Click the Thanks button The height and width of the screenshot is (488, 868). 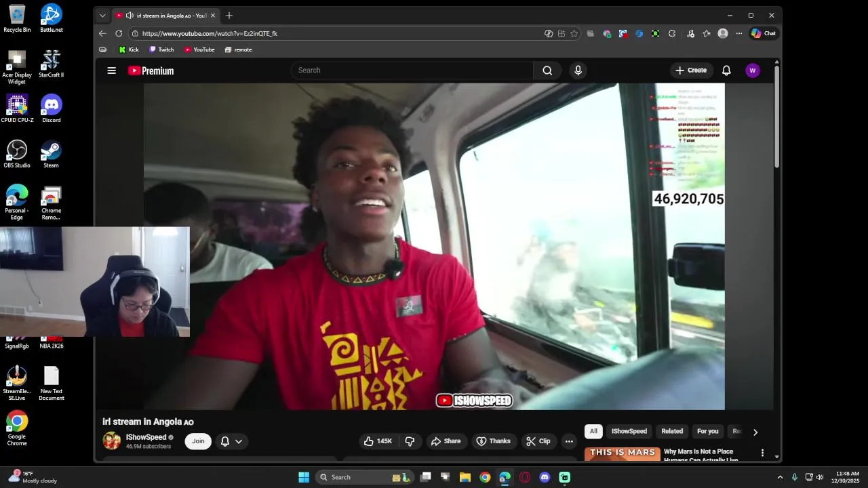pyautogui.click(x=493, y=441)
